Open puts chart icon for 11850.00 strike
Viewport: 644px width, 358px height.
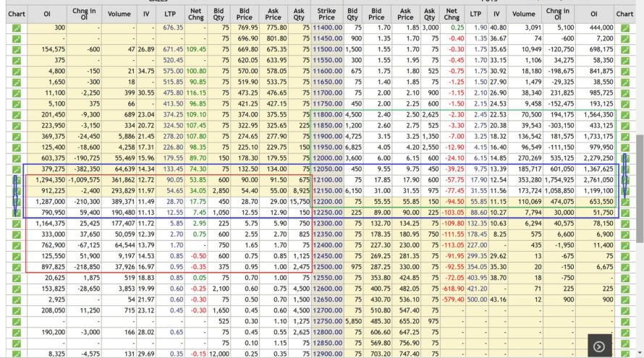[624, 126]
